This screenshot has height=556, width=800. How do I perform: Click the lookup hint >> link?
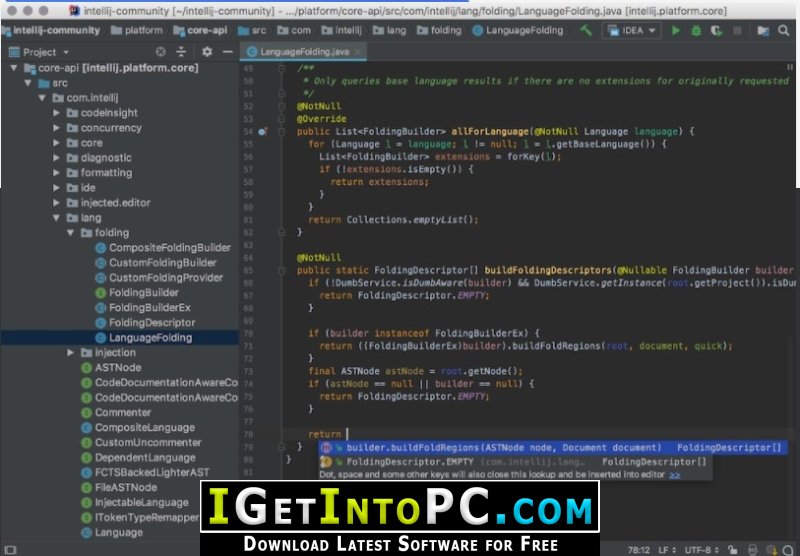[675, 475]
